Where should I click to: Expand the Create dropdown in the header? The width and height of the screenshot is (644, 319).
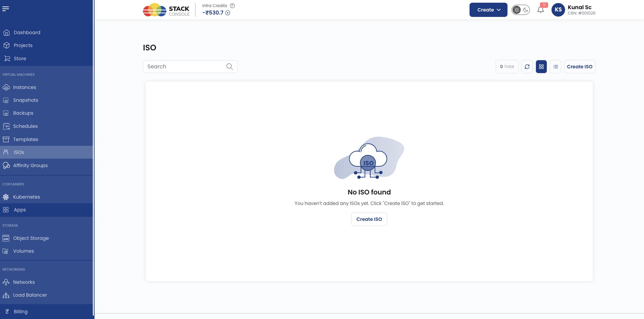(488, 10)
